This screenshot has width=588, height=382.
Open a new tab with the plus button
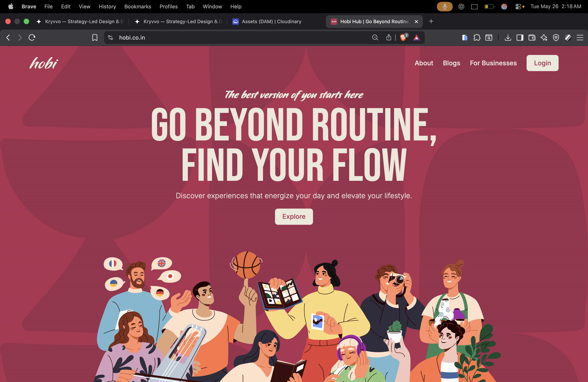[x=431, y=21]
